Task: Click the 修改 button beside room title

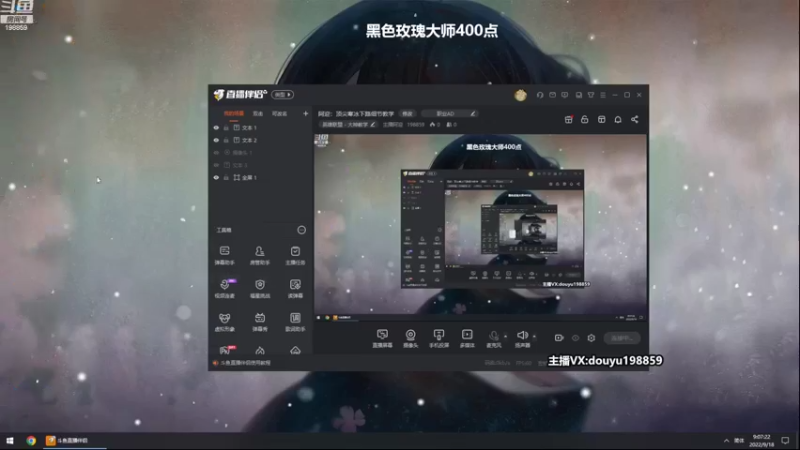Action: click(x=407, y=114)
